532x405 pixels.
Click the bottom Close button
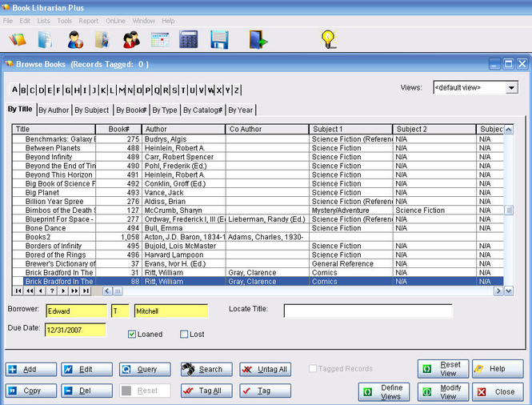(x=498, y=391)
